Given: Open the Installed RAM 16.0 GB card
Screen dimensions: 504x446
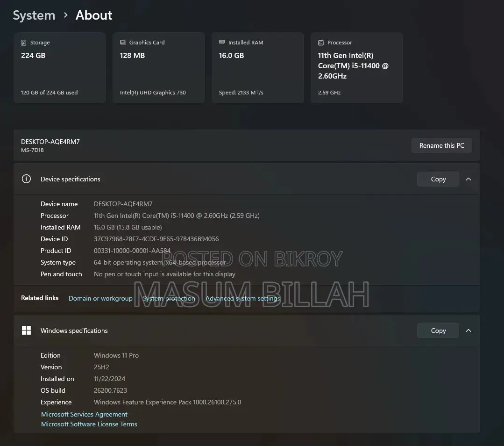Looking at the screenshot, I should click(x=258, y=68).
